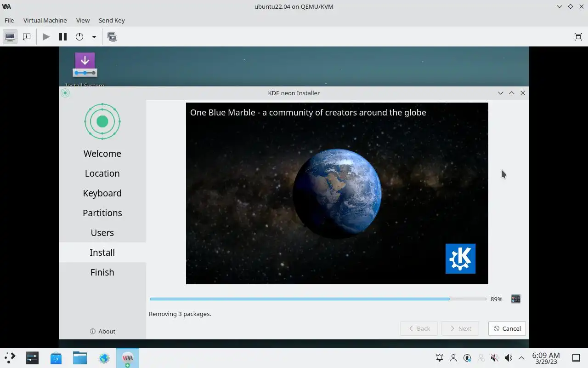Expand hidden system tray icons arrow
Screen dimensions: 588x368
(521, 358)
